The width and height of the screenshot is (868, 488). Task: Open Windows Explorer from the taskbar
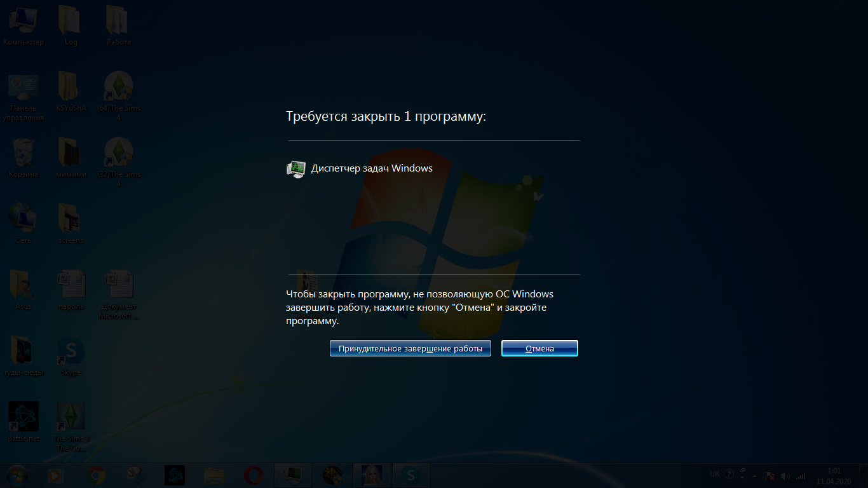[214, 475]
